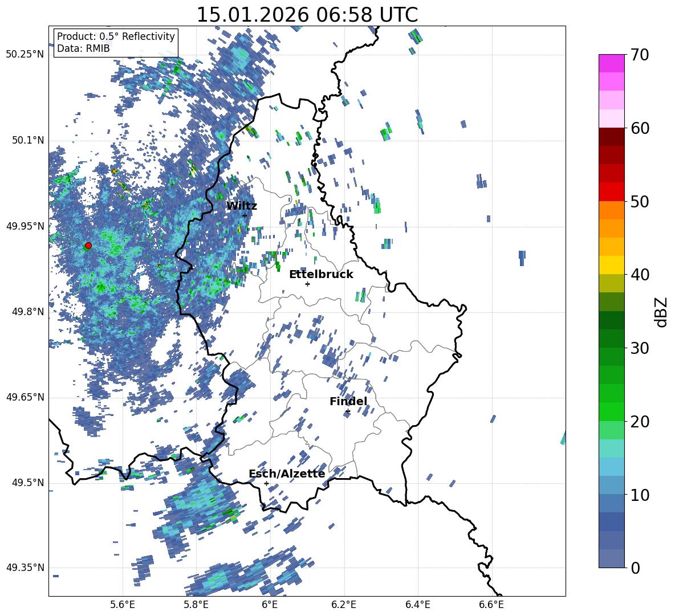
Task: Click the 40 tick label on colorbar
Action: (x=639, y=275)
